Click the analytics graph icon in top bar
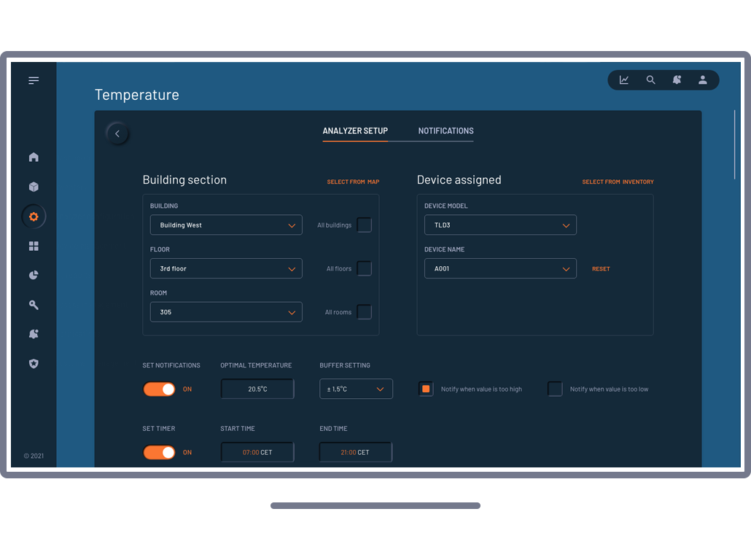This screenshot has height=560, width=751. pos(624,80)
